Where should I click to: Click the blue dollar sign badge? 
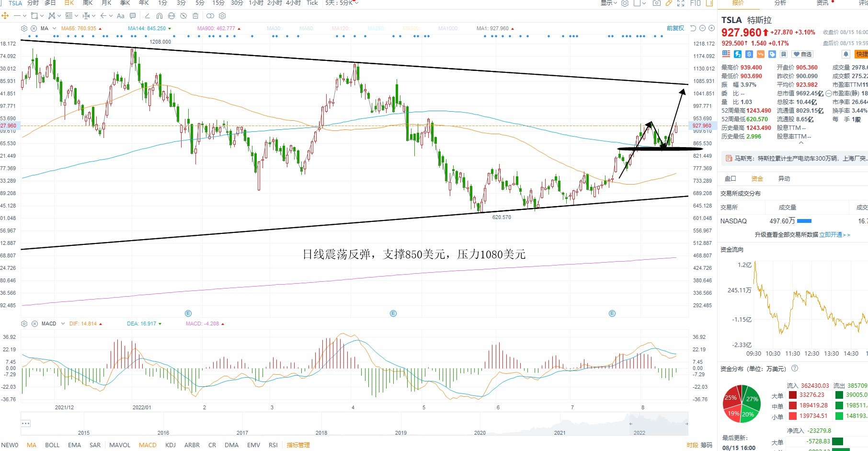(749, 54)
